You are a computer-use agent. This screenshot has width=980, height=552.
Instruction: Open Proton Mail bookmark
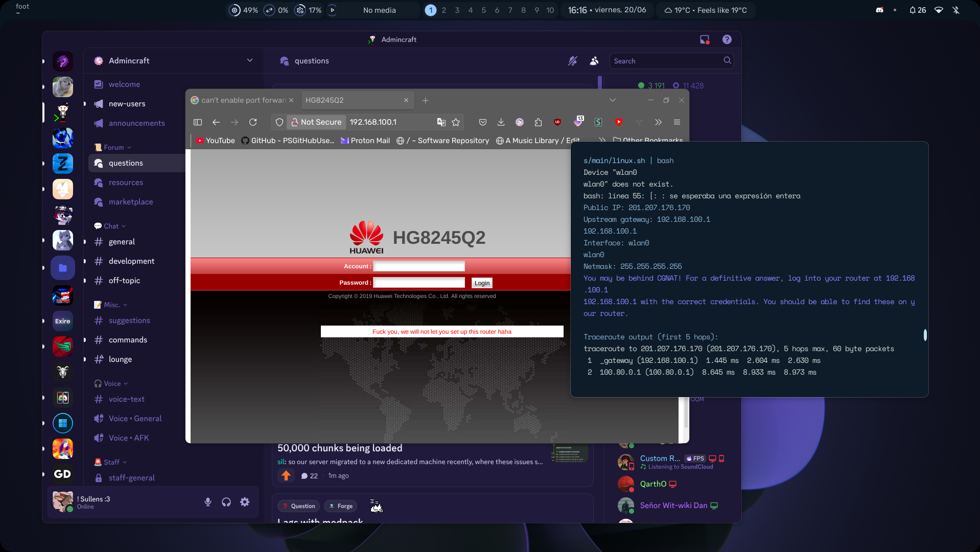pos(365,141)
